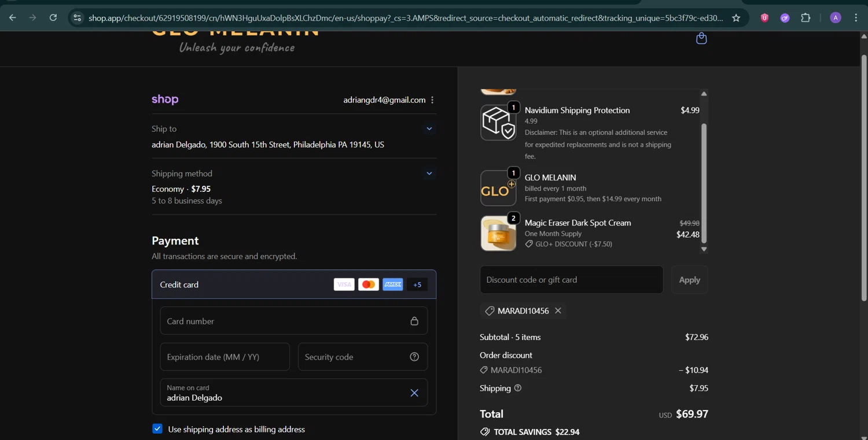The image size is (868, 440).
Task: Click Economy · $7.95 shipping text
Action: click(x=181, y=189)
